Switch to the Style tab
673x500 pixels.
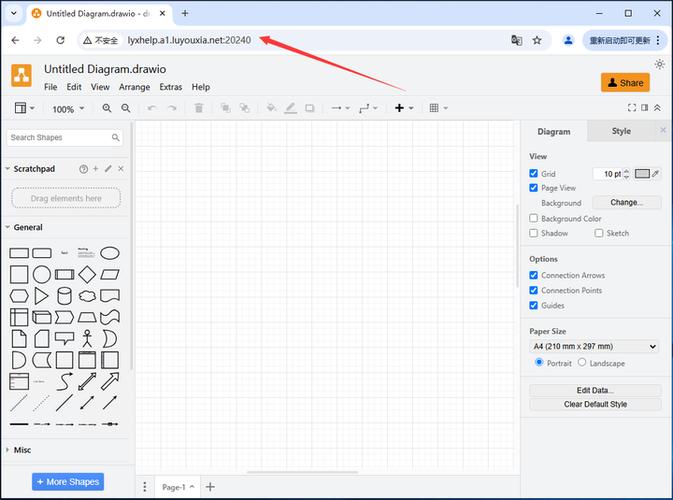(621, 131)
